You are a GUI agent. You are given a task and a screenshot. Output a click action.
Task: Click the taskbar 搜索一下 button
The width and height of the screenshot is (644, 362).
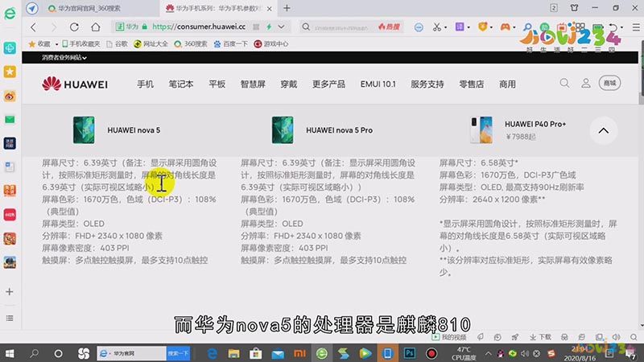[x=178, y=353]
